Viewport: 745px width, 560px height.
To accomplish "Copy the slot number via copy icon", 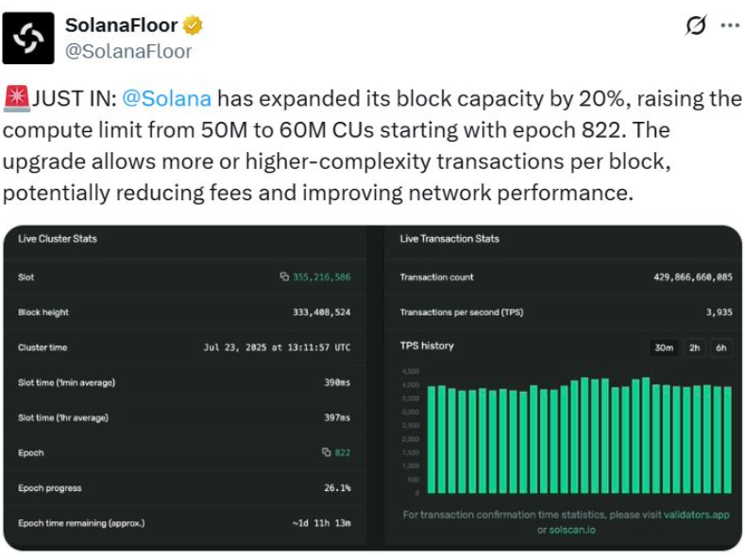I will [x=283, y=277].
